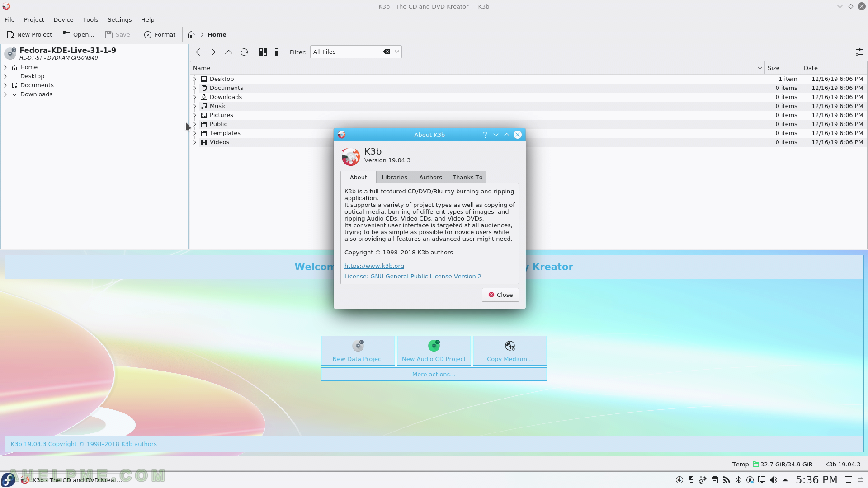Image resolution: width=868 pixels, height=488 pixels.
Task: Expand the Videos folder row
Action: point(195,142)
